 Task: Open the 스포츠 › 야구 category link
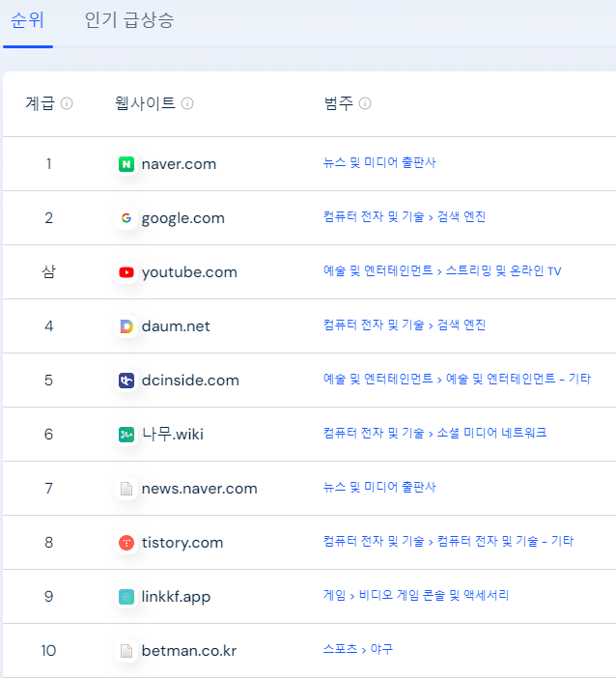tap(358, 649)
